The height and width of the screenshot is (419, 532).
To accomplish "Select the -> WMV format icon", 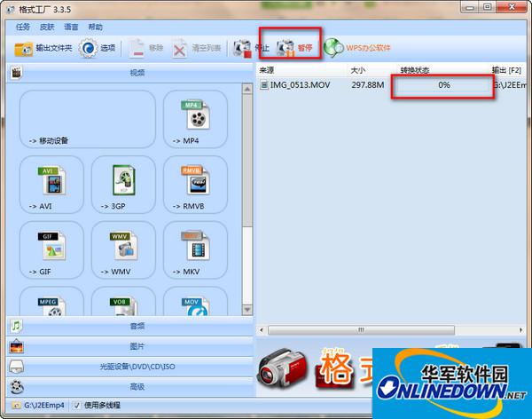I will (x=123, y=246).
